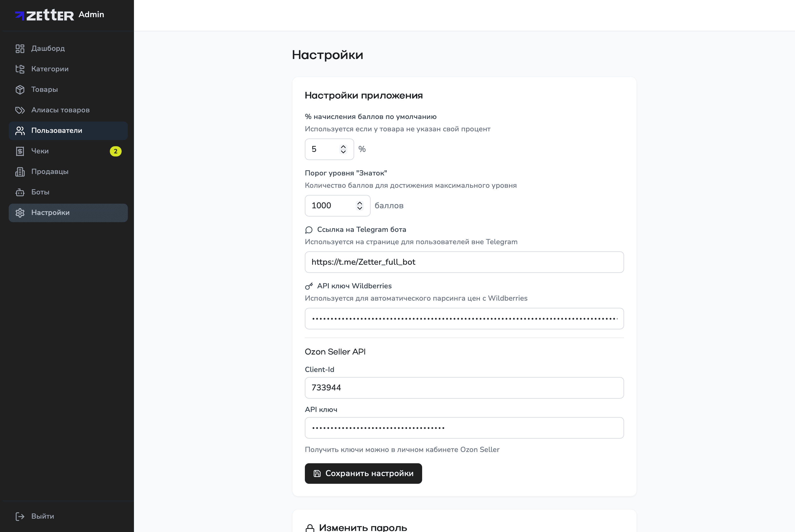Click the Пользователи people icon
Screen dimensions: 795x532
tap(20, 131)
